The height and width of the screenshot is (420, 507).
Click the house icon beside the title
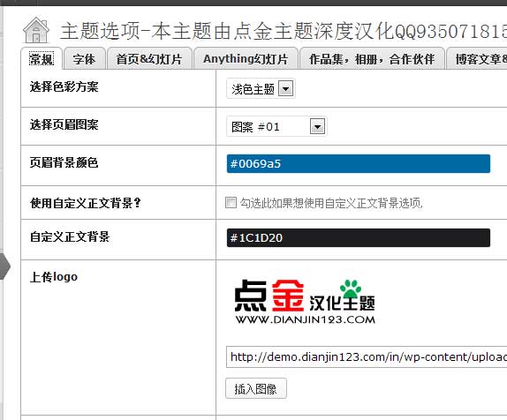click(36, 30)
